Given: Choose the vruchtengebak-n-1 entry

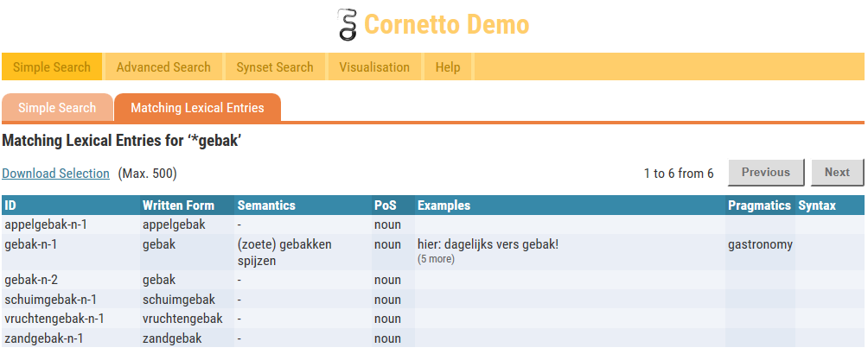Looking at the screenshot, I should point(54,319).
